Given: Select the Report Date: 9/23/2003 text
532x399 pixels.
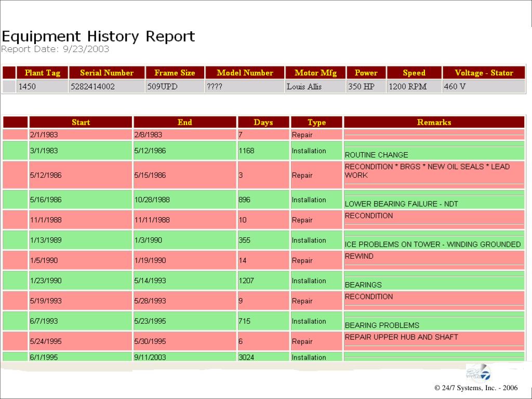Looking at the screenshot, I should tap(55, 49).
